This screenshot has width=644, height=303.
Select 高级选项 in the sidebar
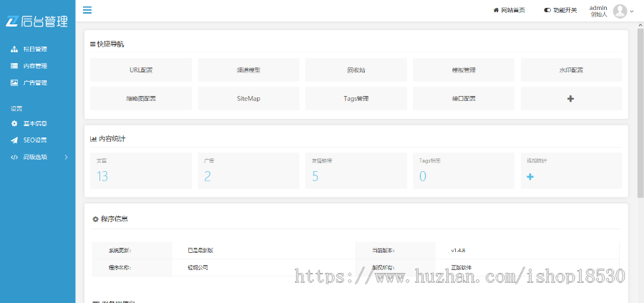point(35,157)
